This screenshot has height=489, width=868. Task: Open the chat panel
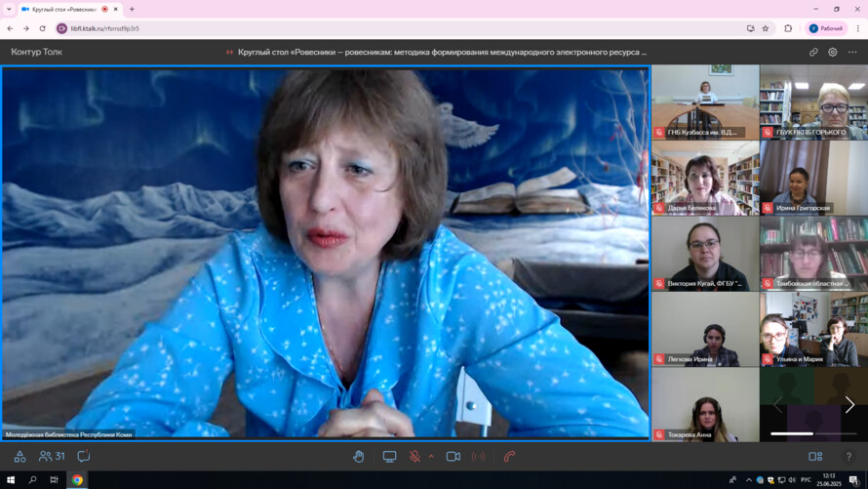coord(84,457)
